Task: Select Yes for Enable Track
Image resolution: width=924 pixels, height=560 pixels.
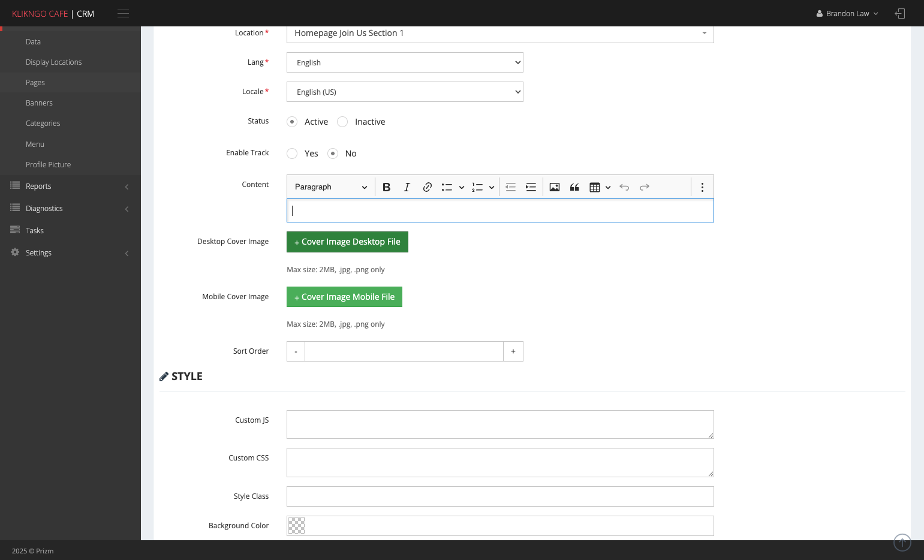Action: pyautogui.click(x=292, y=153)
